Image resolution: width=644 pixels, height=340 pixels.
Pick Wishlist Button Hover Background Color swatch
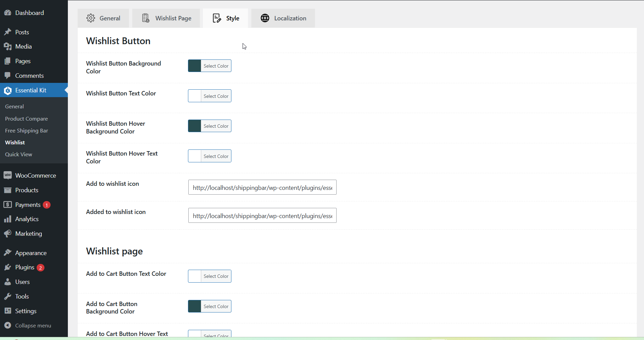pos(195,126)
